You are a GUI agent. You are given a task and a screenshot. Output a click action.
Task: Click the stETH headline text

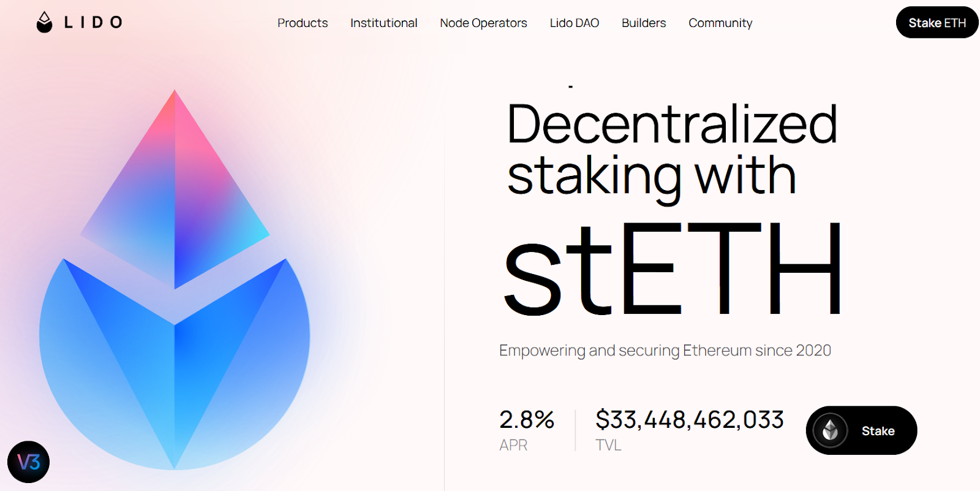pos(673,268)
